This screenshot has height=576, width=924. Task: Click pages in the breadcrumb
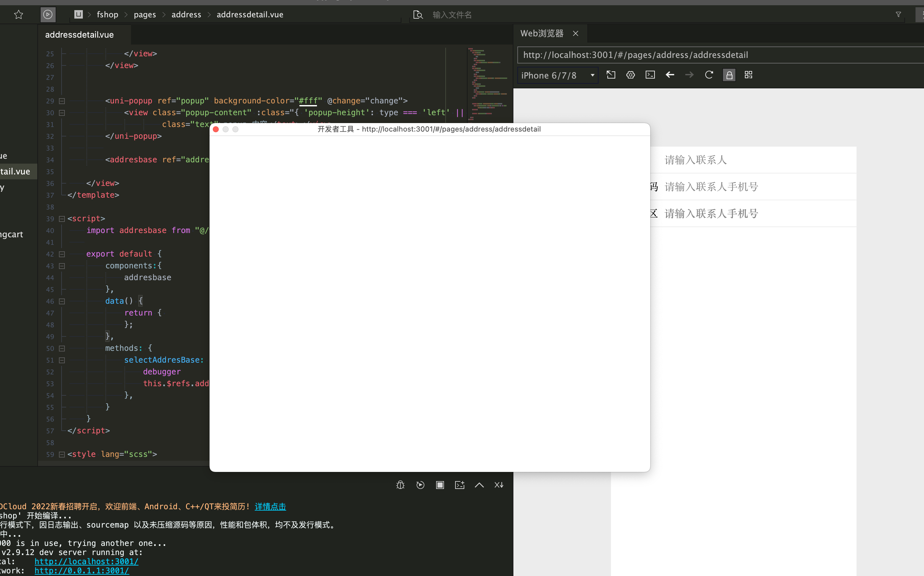point(145,14)
